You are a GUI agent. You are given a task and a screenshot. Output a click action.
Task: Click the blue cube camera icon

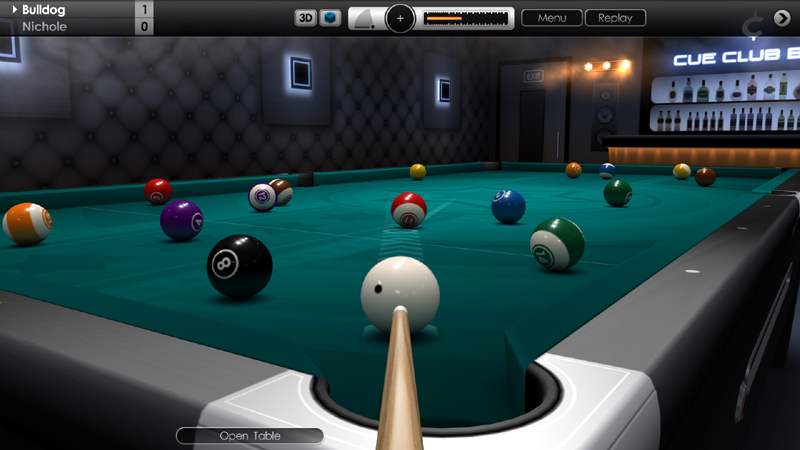tap(330, 18)
